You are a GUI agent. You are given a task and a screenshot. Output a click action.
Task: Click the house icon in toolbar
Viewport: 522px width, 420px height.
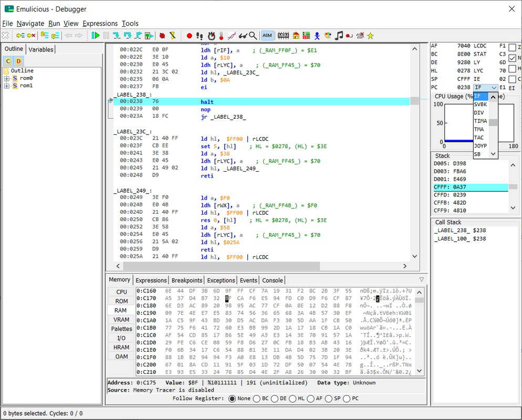point(296,35)
